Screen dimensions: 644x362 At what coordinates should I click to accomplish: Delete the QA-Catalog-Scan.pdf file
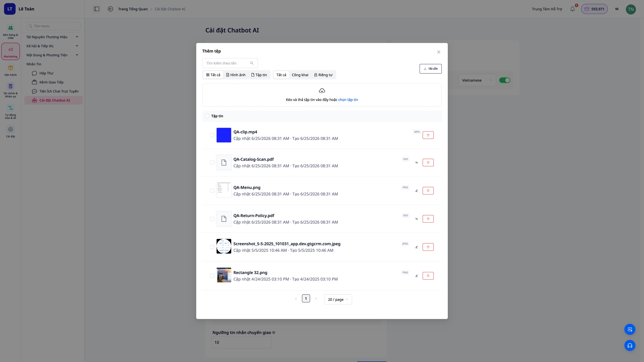[428, 163]
